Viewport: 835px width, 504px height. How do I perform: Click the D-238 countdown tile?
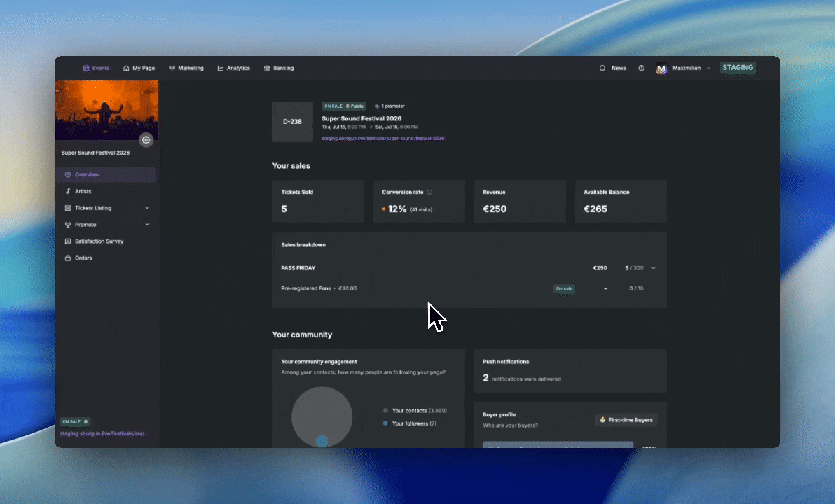(292, 122)
